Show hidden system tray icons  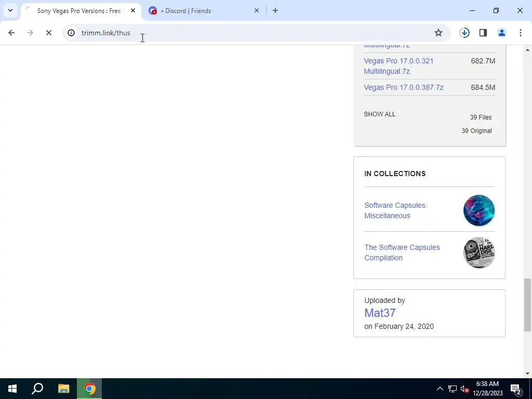pyautogui.click(x=440, y=389)
